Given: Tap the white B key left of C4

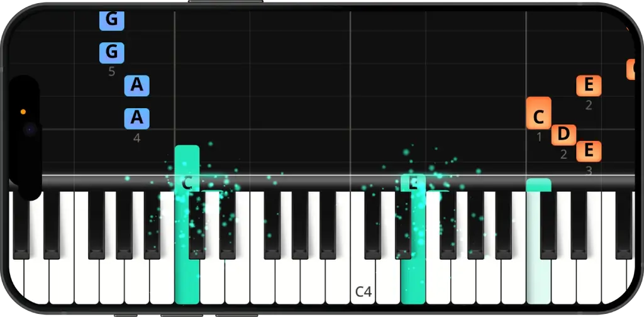Looking at the screenshot, I should click(338, 283).
